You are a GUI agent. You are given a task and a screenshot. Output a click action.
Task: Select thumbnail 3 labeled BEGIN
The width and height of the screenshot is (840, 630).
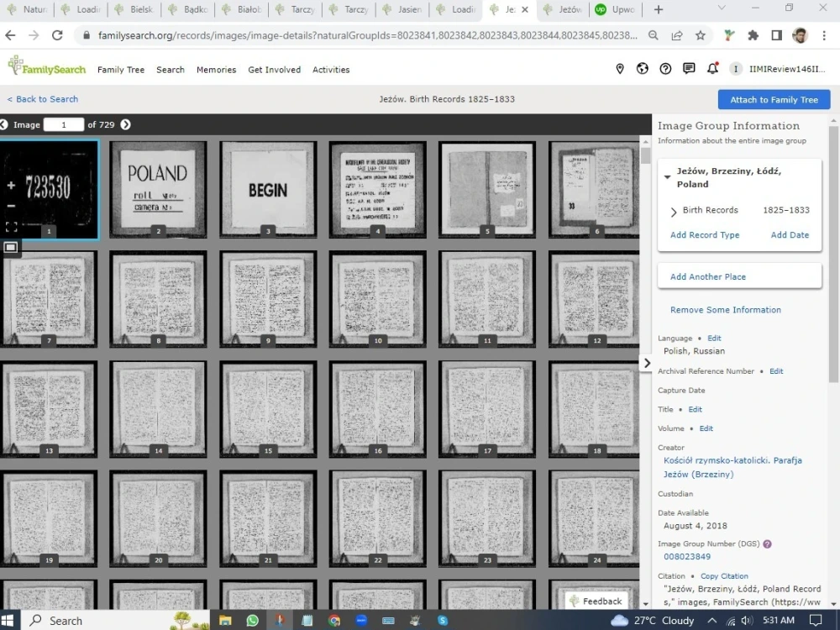[x=268, y=189]
